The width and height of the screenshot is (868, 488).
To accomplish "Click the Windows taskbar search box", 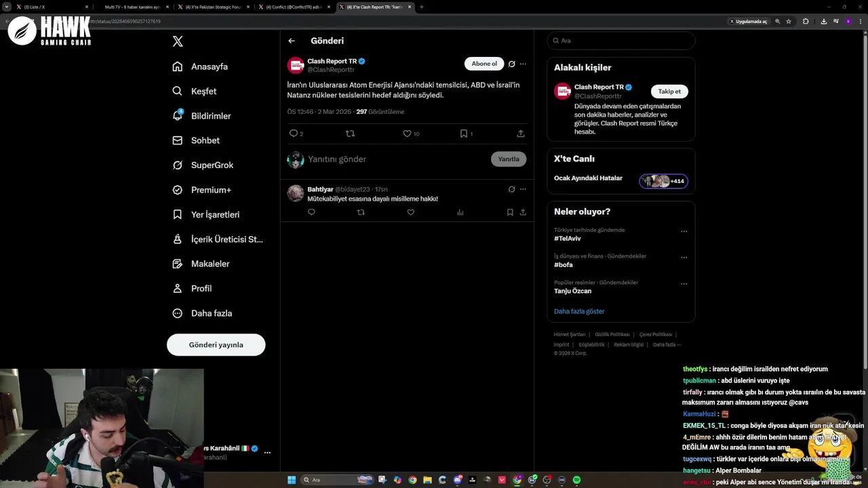I will (338, 480).
